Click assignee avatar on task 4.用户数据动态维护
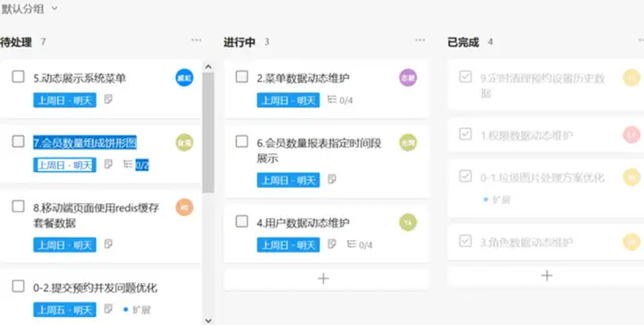The width and height of the screenshot is (644, 325). click(x=408, y=222)
